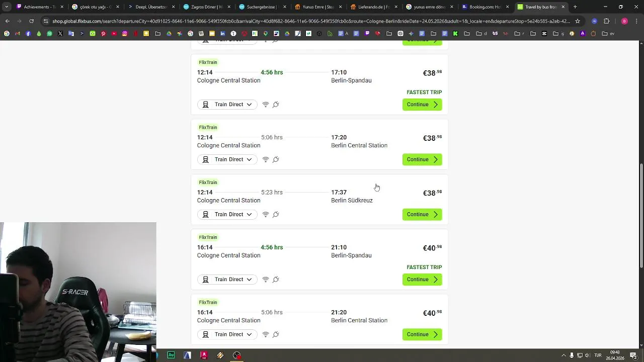Expand Train Direct details for 16:14–21:10 trip
The image size is (644, 362).
coord(227,280)
